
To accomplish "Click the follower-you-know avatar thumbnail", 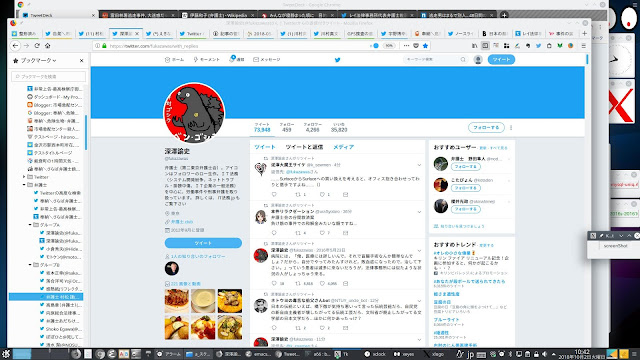I will point(172,269).
